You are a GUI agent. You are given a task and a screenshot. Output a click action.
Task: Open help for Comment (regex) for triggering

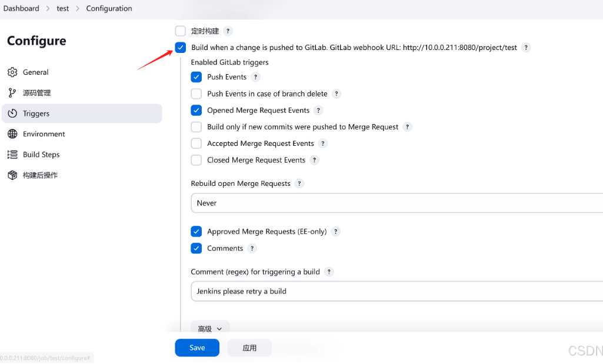[329, 272]
